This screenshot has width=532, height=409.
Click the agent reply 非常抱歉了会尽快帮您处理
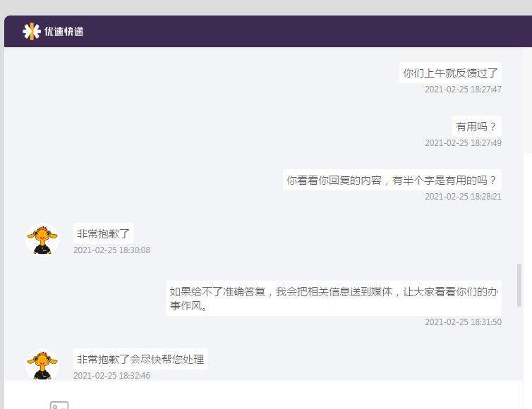click(x=140, y=359)
